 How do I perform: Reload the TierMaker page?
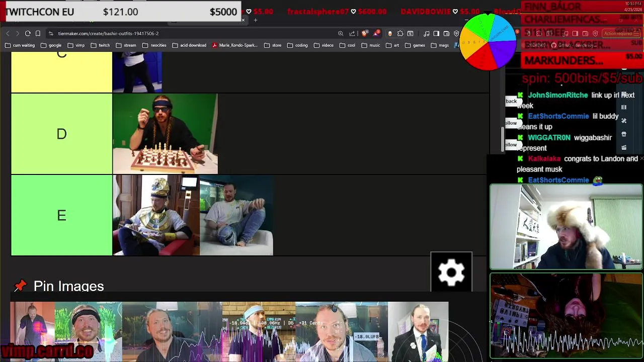(x=28, y=34)
